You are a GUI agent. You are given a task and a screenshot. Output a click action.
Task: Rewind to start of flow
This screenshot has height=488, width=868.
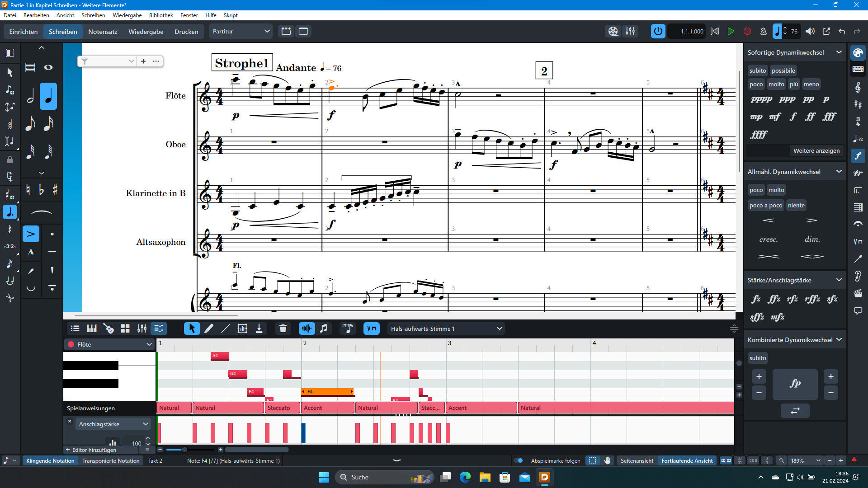pos(715,31)
